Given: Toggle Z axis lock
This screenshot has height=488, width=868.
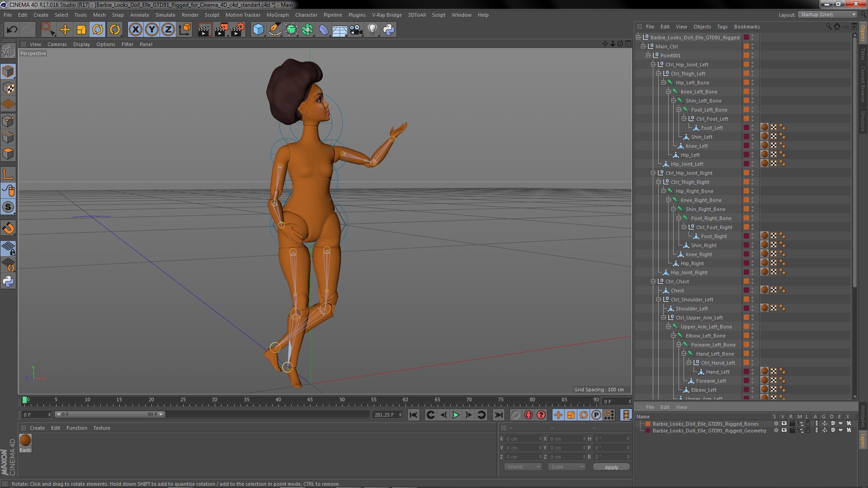Looking at the screenshot, I should click(168, 30).
